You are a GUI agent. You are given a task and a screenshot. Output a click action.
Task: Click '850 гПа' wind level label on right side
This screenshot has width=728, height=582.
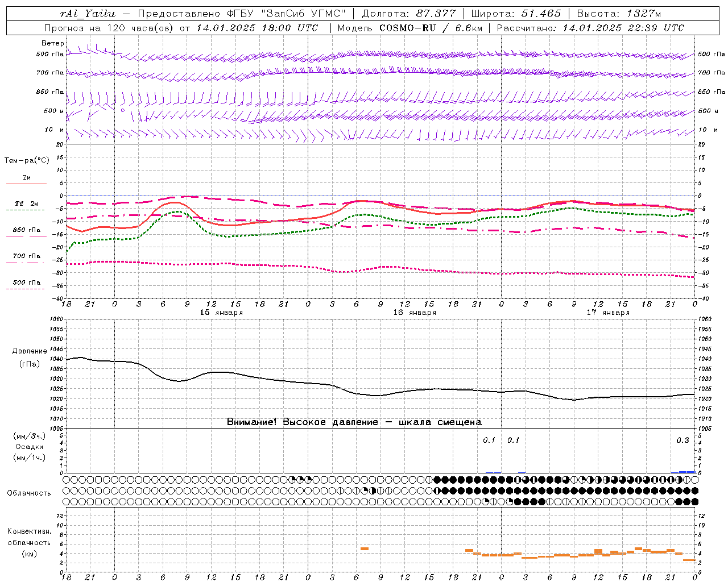[712, 92]
